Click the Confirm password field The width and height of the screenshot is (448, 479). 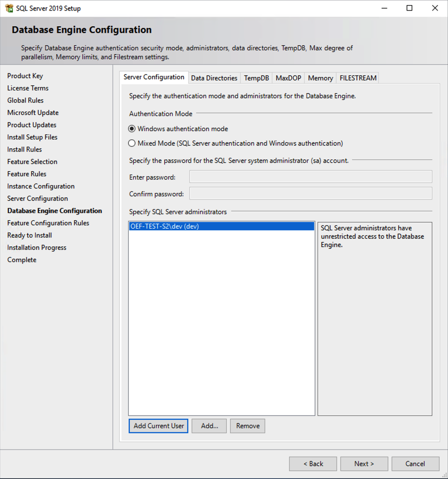[311, 193]
